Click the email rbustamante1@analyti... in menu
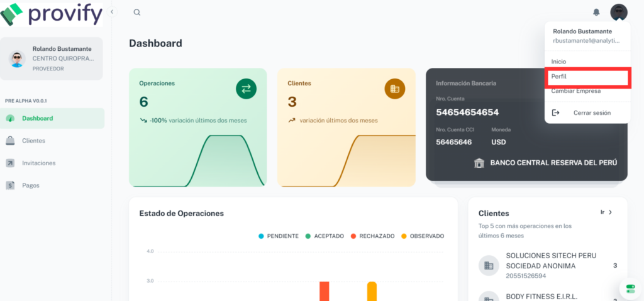 tap(586, 41)
